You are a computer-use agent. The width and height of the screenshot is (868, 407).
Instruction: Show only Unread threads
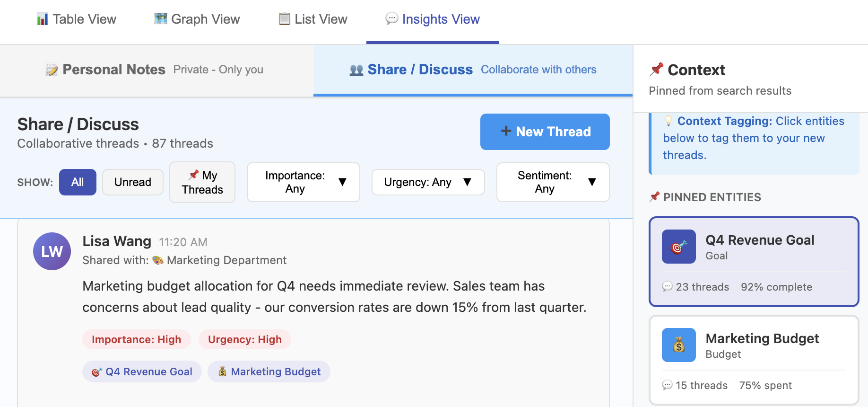click(133, 182)
